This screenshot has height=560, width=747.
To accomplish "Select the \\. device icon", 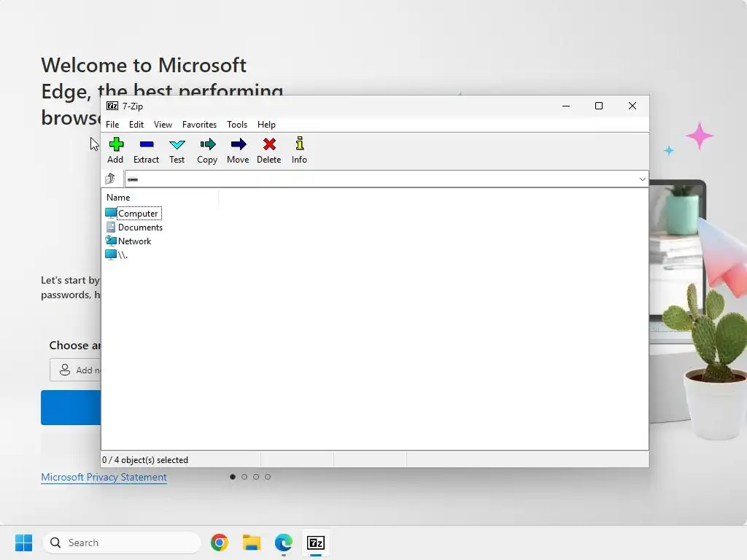I will click(x=111, y=254).
